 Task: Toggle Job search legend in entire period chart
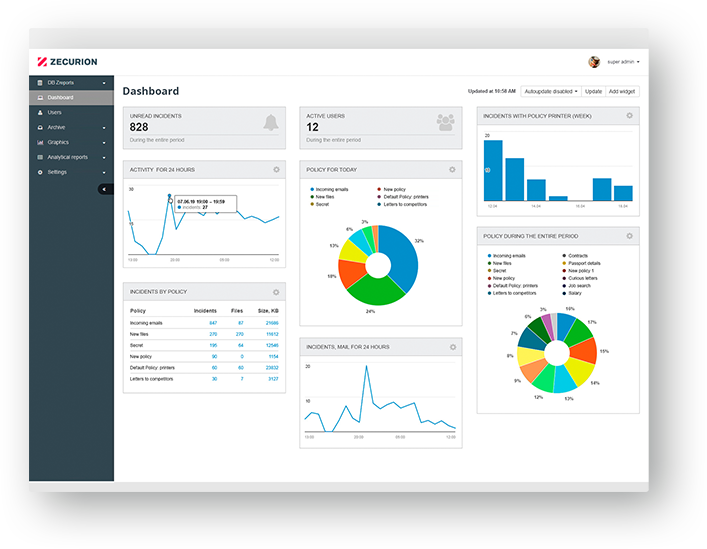click(x=576, y=286)
